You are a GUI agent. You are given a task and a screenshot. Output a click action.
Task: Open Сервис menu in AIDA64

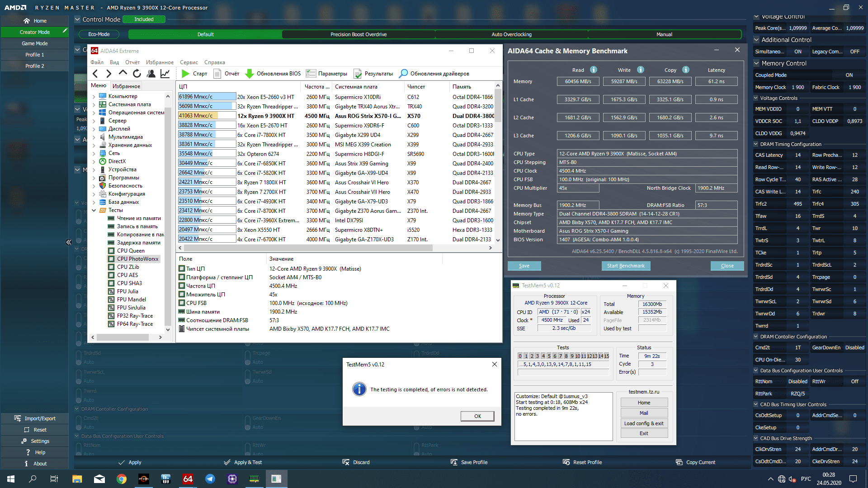[189, 62]
